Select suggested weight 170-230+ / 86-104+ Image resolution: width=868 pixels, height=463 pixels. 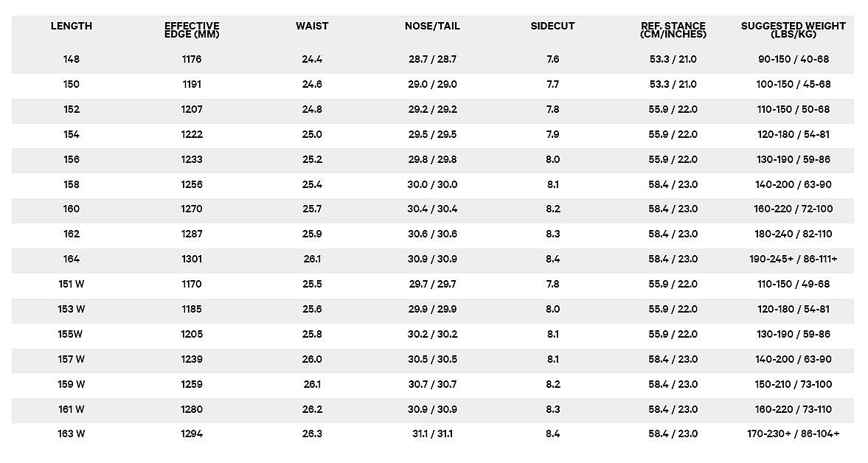794,434
